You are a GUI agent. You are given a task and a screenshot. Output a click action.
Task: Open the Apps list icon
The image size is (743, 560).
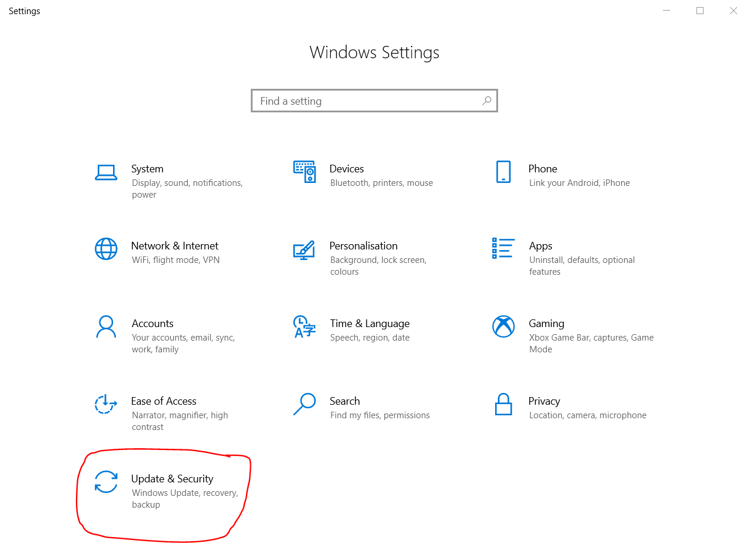[x=503, y=248]
